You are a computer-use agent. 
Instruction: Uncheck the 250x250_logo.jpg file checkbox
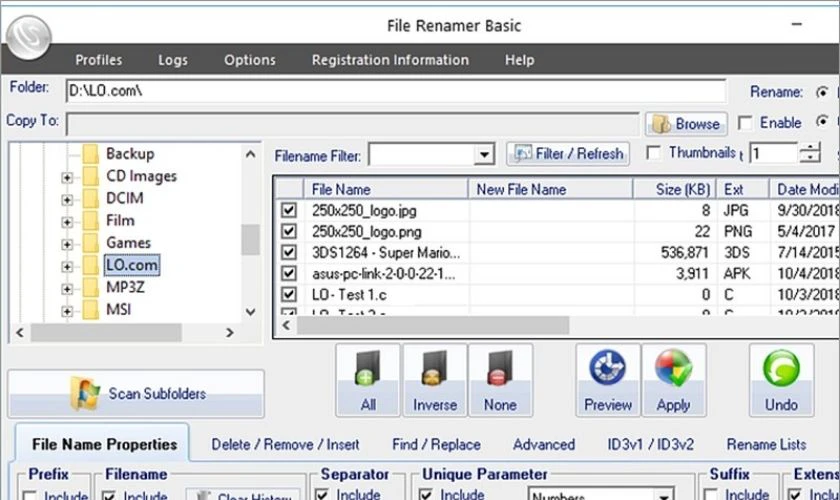pyautogui.click(x=289, y=210)
